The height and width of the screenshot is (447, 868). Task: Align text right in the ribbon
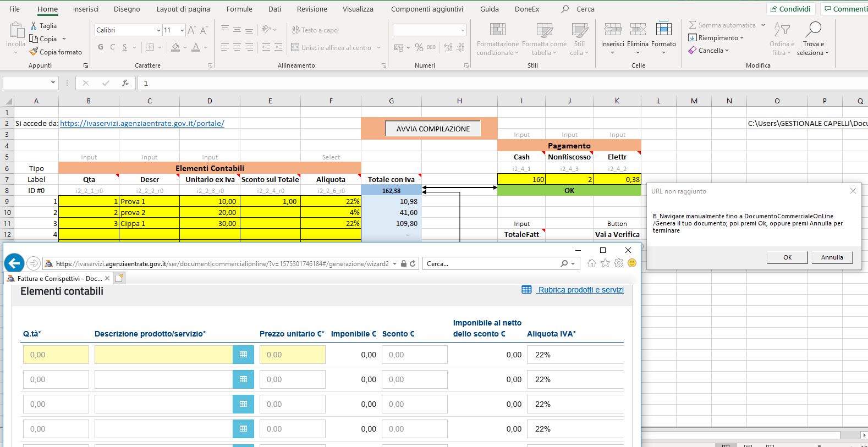point(249,47)
